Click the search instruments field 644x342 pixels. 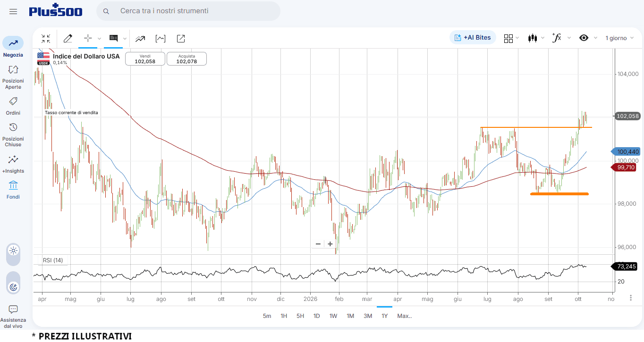pos(188,11)
